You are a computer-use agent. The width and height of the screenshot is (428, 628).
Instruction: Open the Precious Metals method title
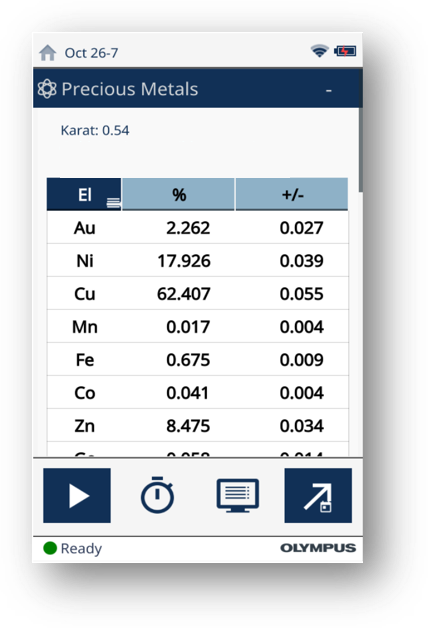click(130, 89)
